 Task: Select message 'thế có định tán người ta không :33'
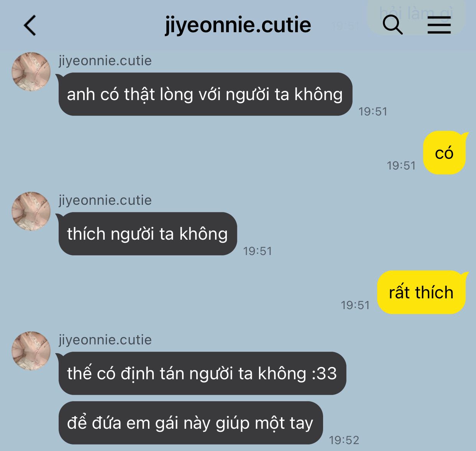(x=202, y=374)
